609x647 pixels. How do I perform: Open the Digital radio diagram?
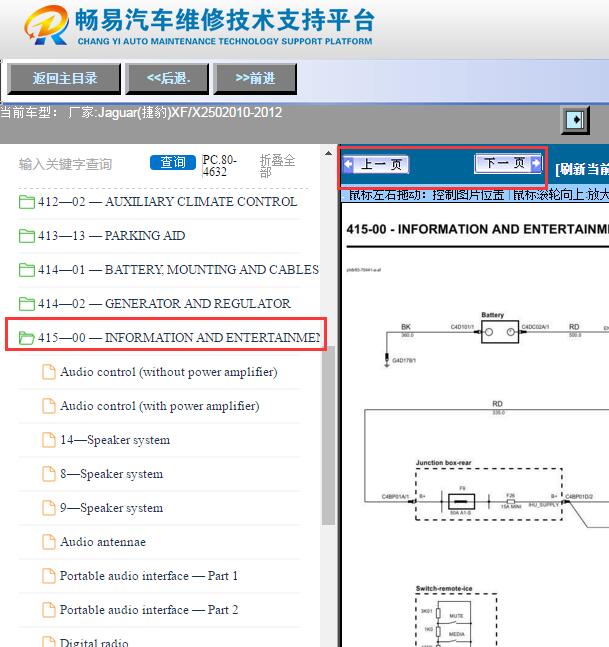[x=94, y=642]
